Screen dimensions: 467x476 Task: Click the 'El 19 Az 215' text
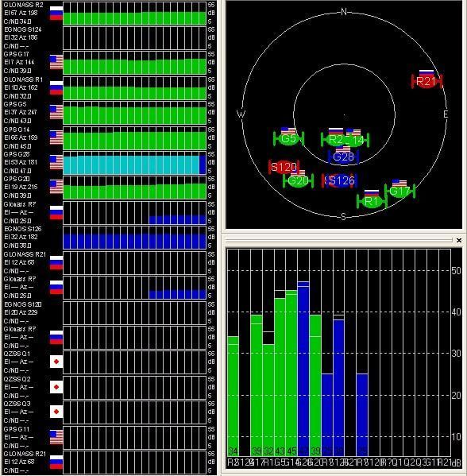(21, 187)
